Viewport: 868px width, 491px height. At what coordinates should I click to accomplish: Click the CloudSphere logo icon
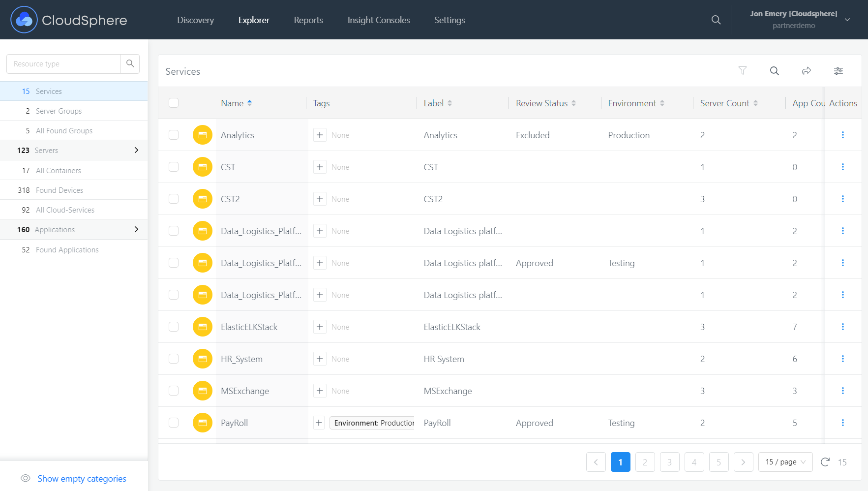pyautogui.click(x=24, y=20)
